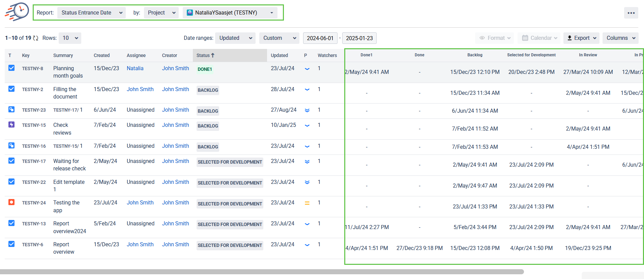Click the task type checkbox icon for TESTNY-8
This screenshot has height=279, width=644.
click(x=11, y=68)
